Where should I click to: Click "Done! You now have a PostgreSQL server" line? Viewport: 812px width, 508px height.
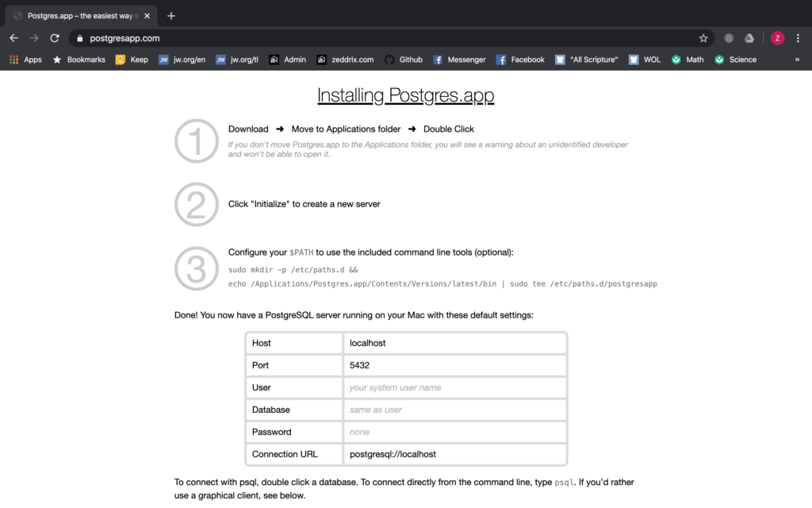354,315
